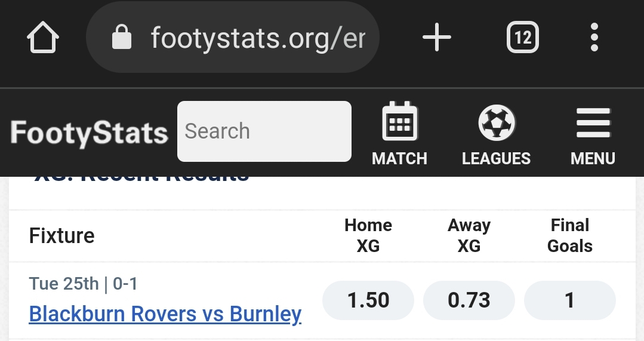Focus the FootyStats Search field
The image size is (644, 341).
pos(264,131)
